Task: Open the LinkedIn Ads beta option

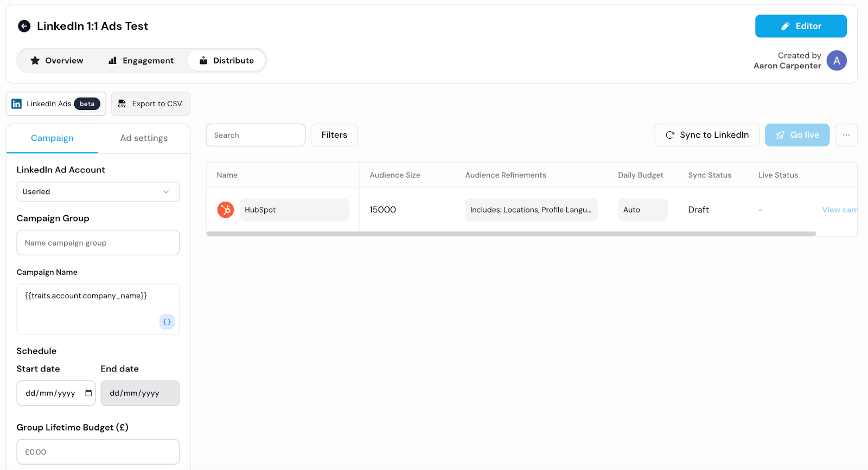Action: pyautogui.click(x=56, y=104)
